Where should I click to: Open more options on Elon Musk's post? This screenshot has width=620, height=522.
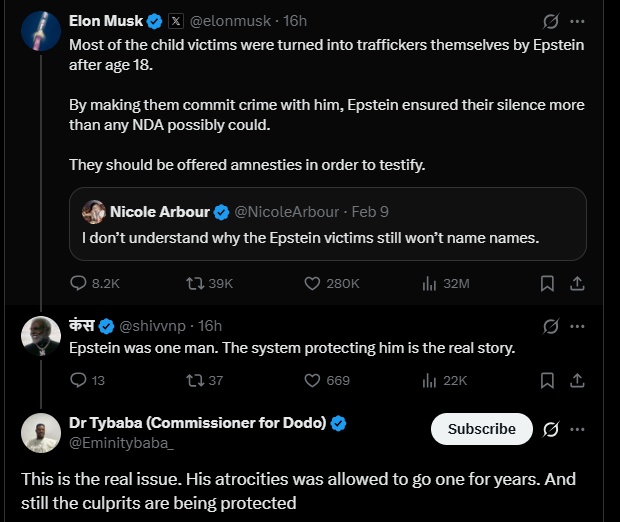577,21
